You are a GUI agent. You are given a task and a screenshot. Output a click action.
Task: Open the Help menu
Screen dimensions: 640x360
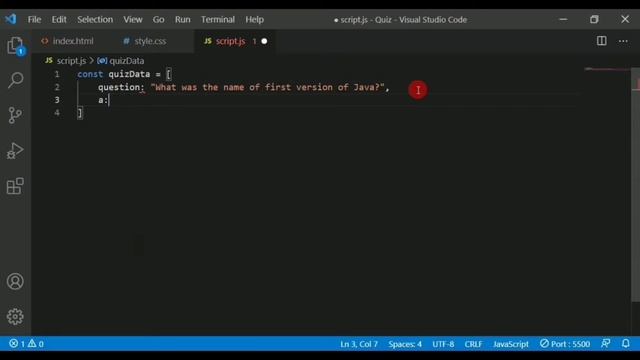coord(254,20)
